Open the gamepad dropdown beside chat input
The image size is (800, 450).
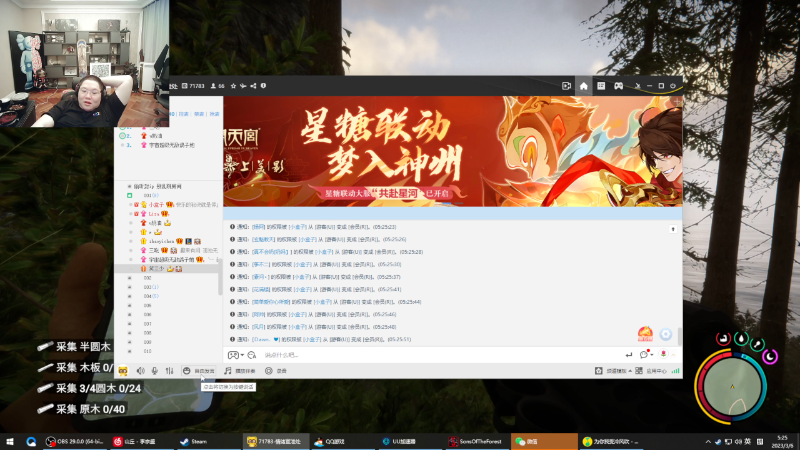click(235, 355)
